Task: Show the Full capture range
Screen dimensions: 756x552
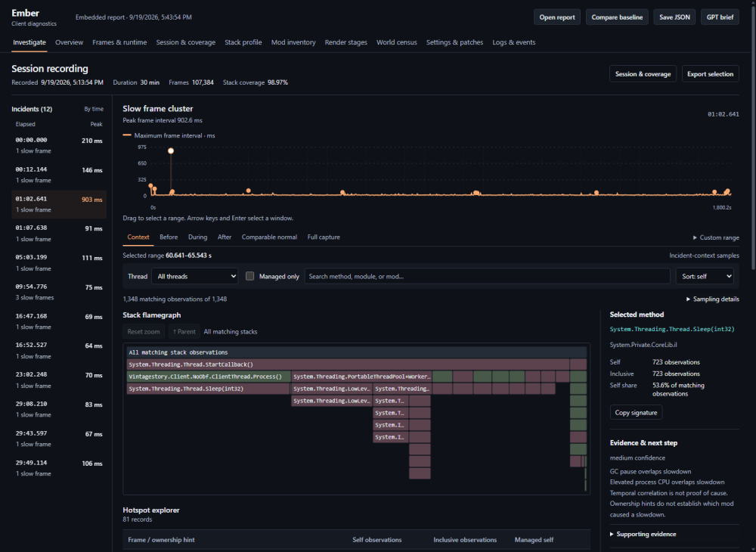Action: pos(324,237)
